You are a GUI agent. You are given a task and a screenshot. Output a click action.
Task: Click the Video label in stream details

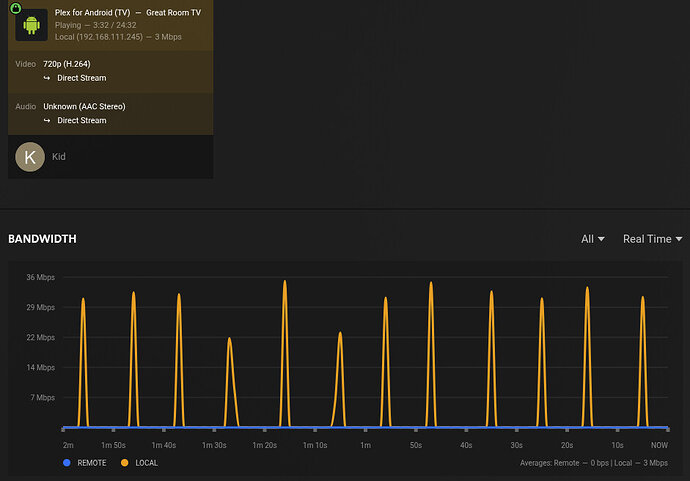tap(26, 64)
